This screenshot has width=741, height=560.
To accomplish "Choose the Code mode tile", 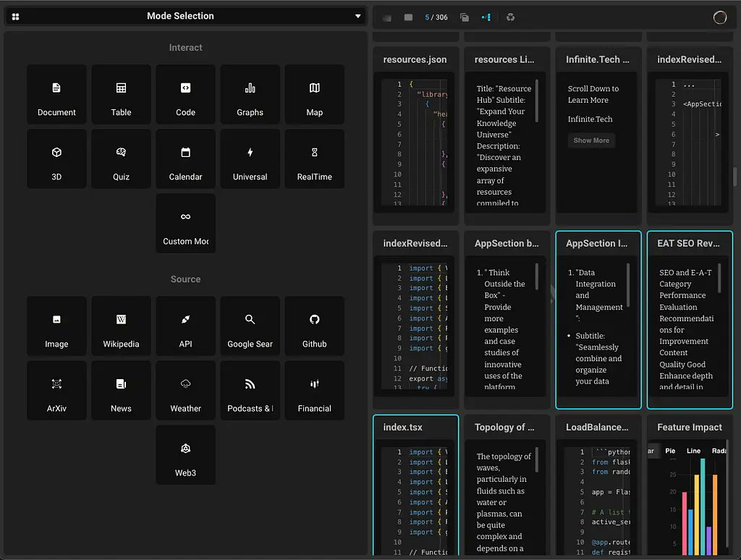I will (186, 95).
